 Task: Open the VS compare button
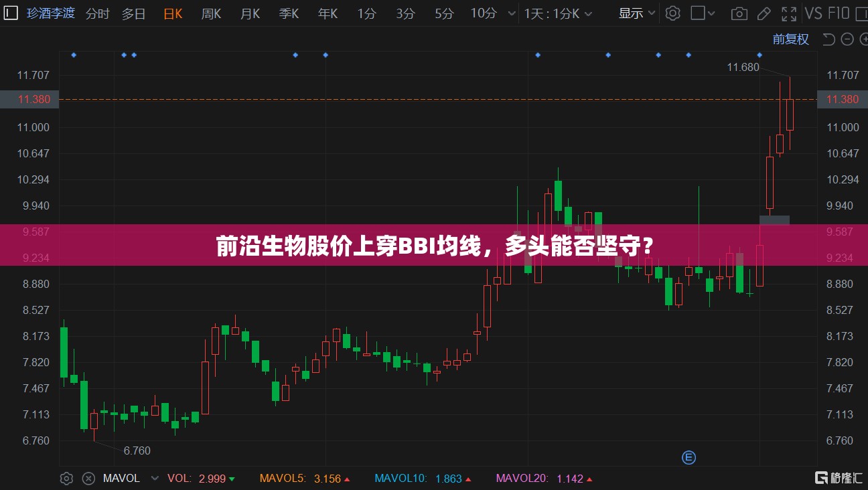point(814,13)
